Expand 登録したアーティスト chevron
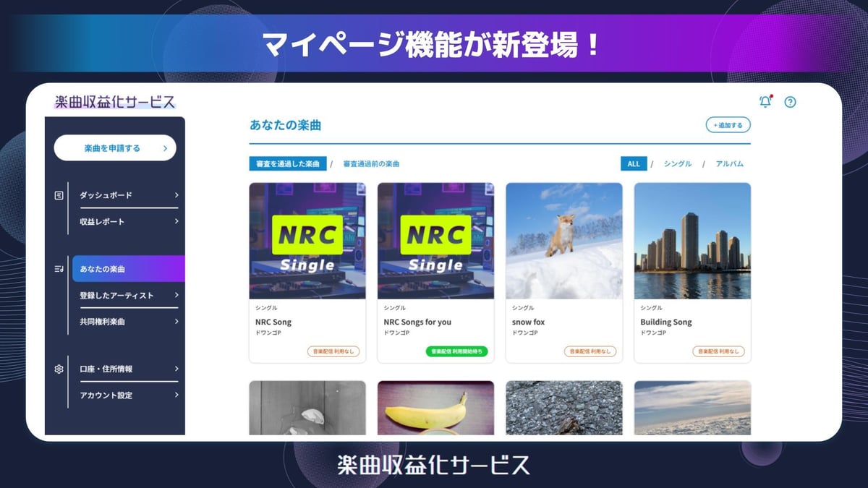Screen dimensions: 868x488 pos(176,295)
